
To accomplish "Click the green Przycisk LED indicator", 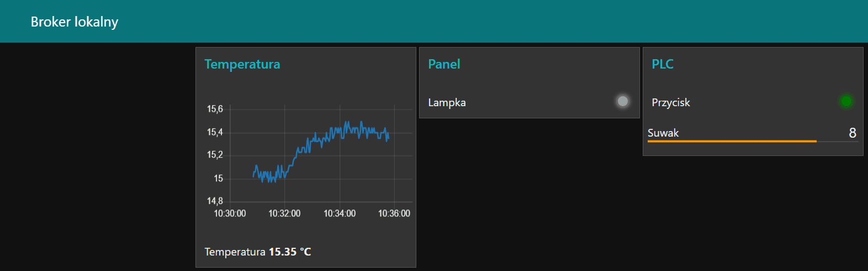I will (846, 101).
